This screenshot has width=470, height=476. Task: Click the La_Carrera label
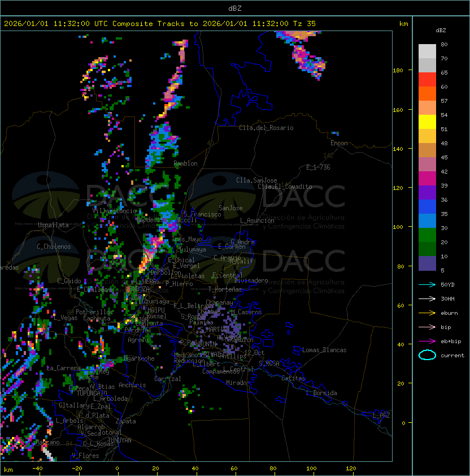point(63,368)
